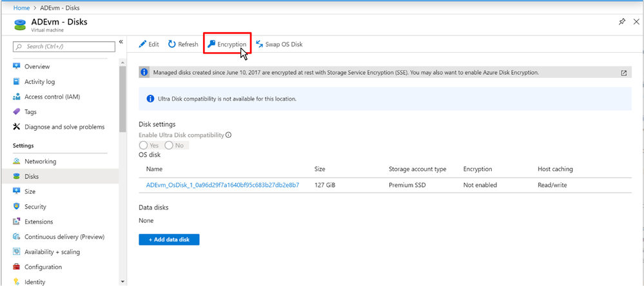Click the Encryption column header

pyautogui.click(x=478, y=169)
